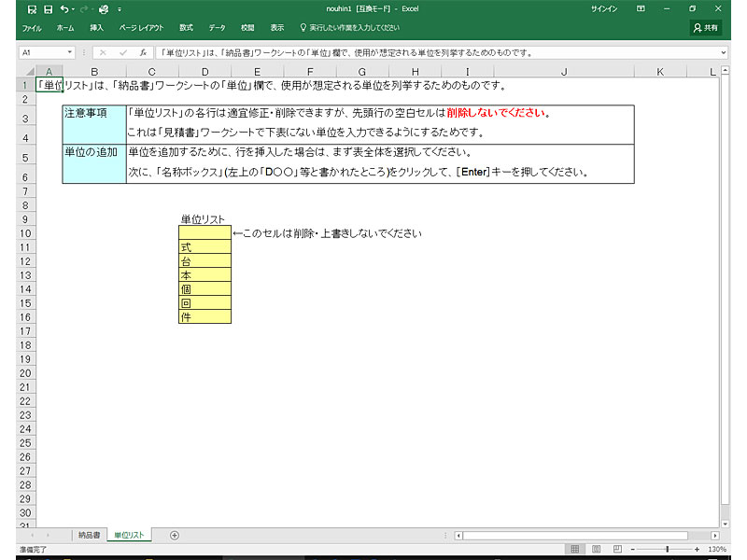
Task: Open the データ ribbon tab
Action: click(x=218, y=28)
